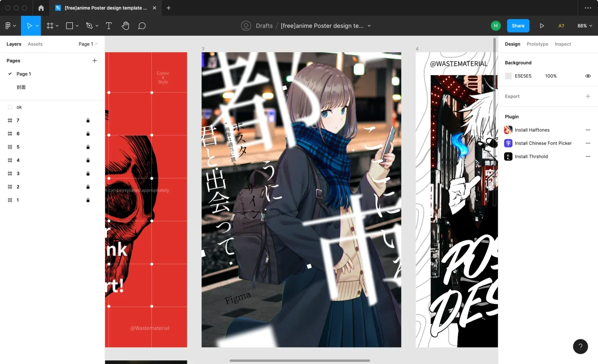
Task: Remove the Install Chinese Font Picker entry
Action: click(588, 143)
